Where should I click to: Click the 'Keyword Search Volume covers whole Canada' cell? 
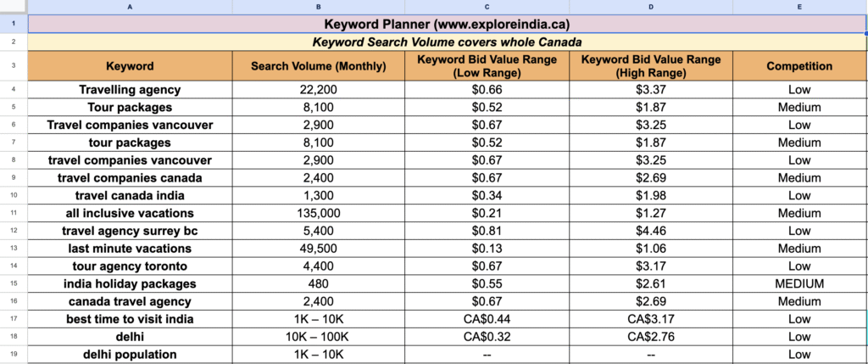(448, 42)
